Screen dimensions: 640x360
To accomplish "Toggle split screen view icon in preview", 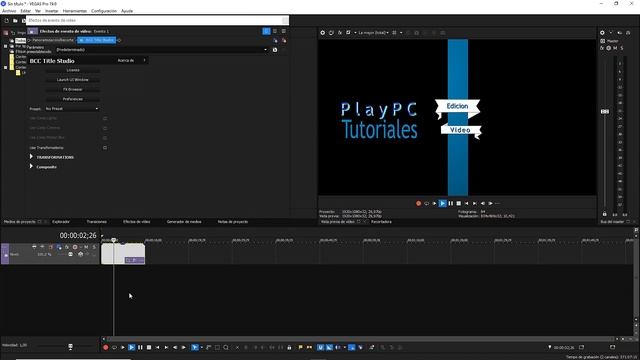I will [x=348, y=33].
